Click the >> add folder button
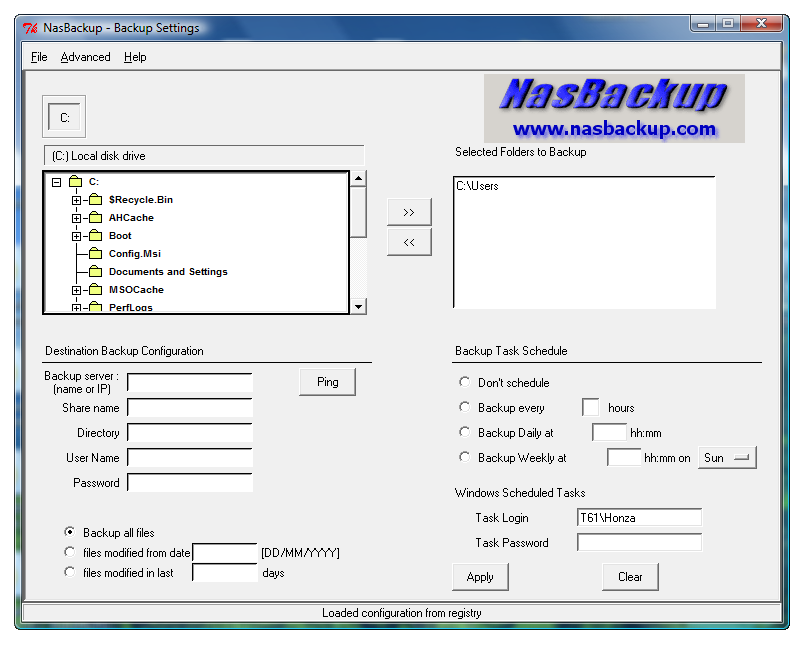808x648 pixels. pyautogui.click(x=409, y=212)
